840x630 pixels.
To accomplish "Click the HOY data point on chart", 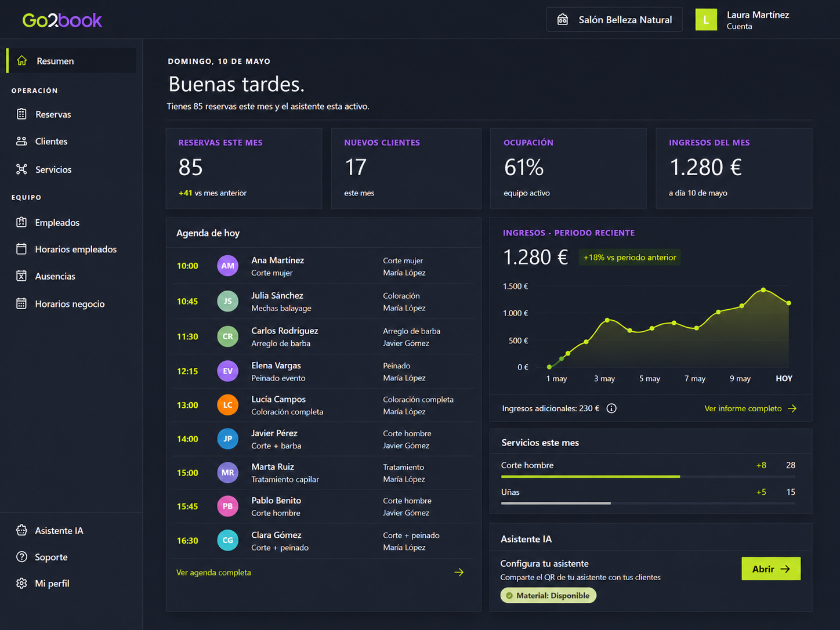I will tap(789, 303).
